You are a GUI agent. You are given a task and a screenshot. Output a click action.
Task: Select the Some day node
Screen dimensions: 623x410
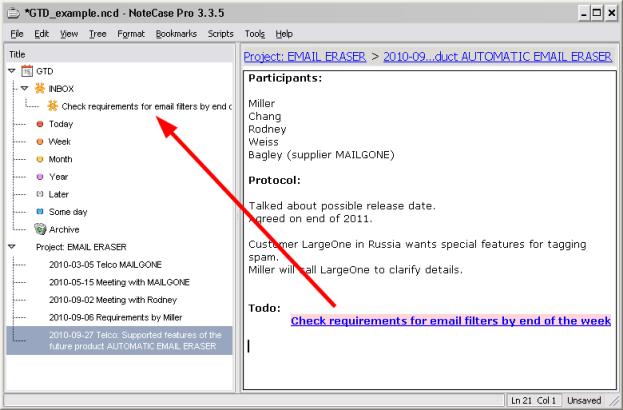coord(68,212)
